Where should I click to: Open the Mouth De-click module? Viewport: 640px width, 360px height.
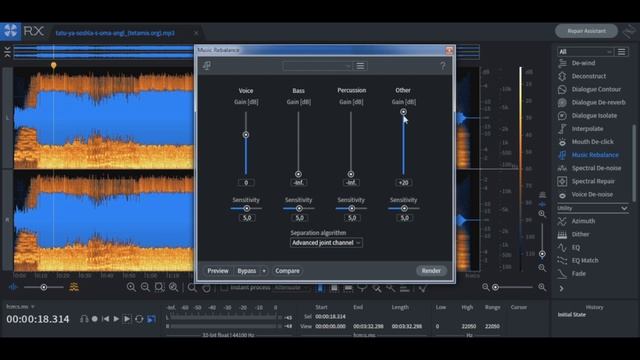coord(592,142)
